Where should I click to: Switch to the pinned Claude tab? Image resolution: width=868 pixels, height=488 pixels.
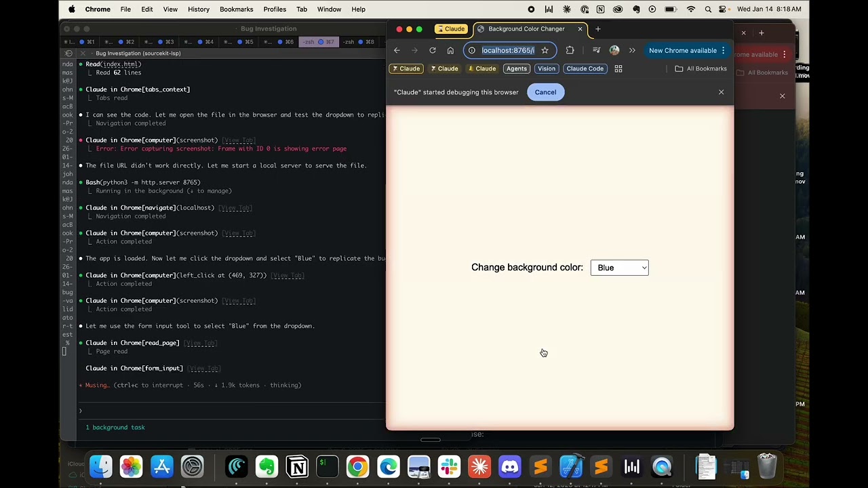click(451, 29)
